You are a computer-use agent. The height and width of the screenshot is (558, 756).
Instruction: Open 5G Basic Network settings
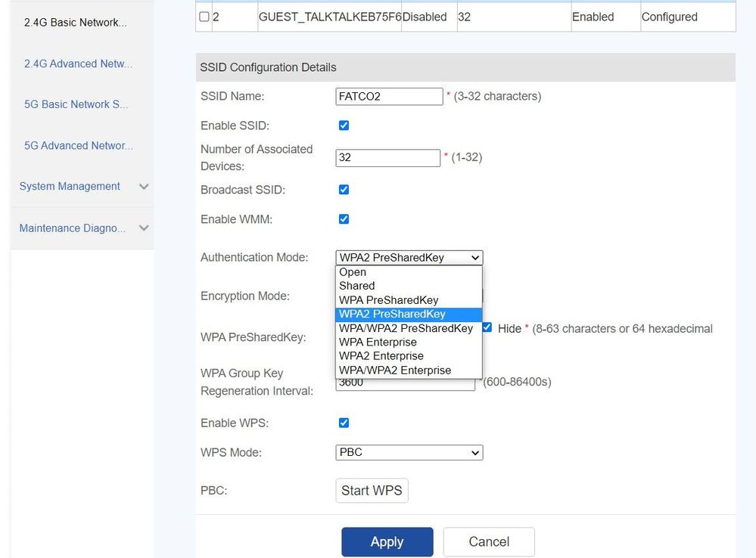(76, 104)
